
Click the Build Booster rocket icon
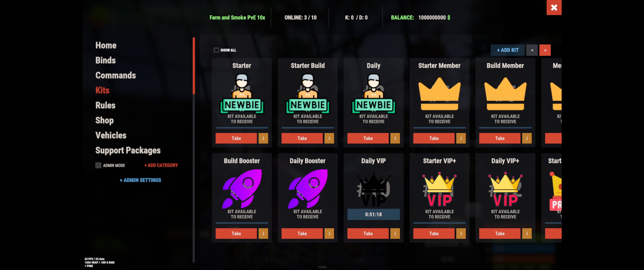click(x=242, y=189)
